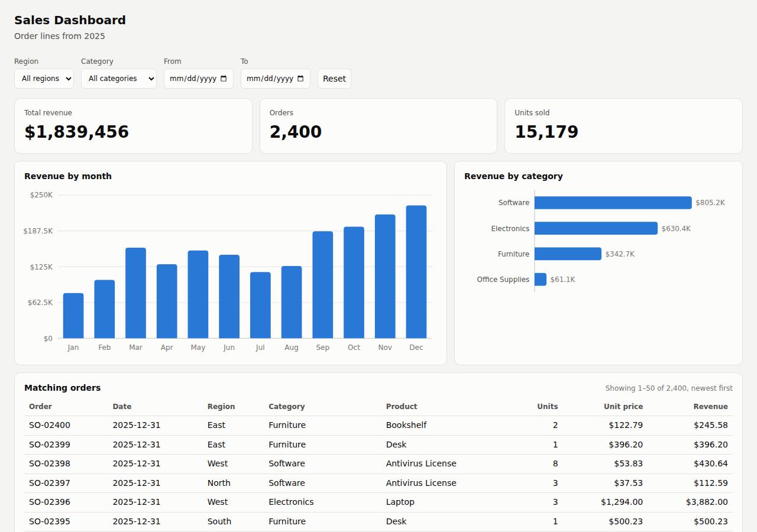Click the Total revenue value $1,839,456
This screenshot has width=757, height=532.
pyautogui.click(x=76, y=132)
